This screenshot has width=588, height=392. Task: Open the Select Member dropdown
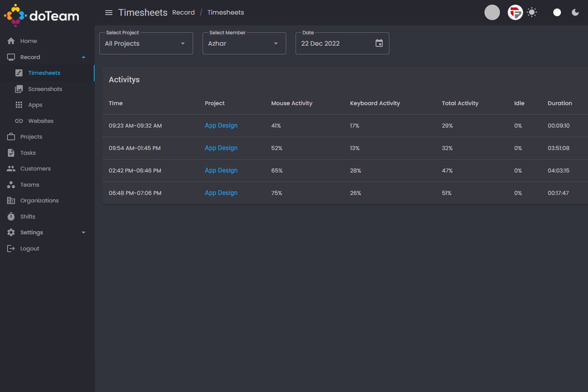tap(244, 43)
